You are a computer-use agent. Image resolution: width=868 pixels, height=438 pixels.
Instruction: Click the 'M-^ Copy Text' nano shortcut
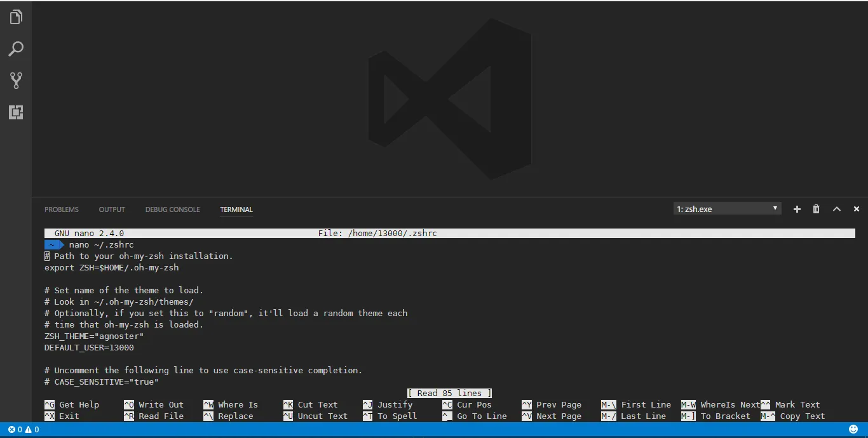point(793,416)
